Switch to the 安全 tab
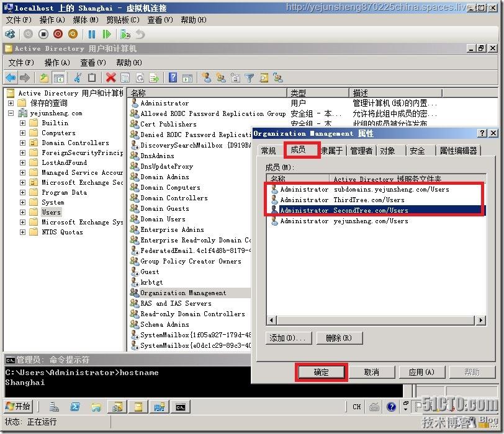Screen dimensions: 504x434 coord(417,151)
